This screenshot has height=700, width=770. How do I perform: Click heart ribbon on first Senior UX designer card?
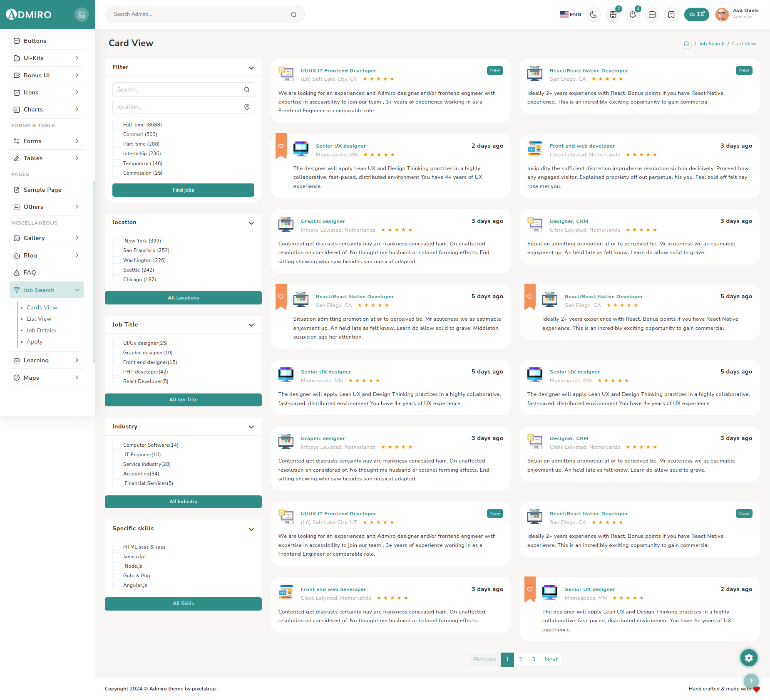pyautogui.click(x=281, y=146)
